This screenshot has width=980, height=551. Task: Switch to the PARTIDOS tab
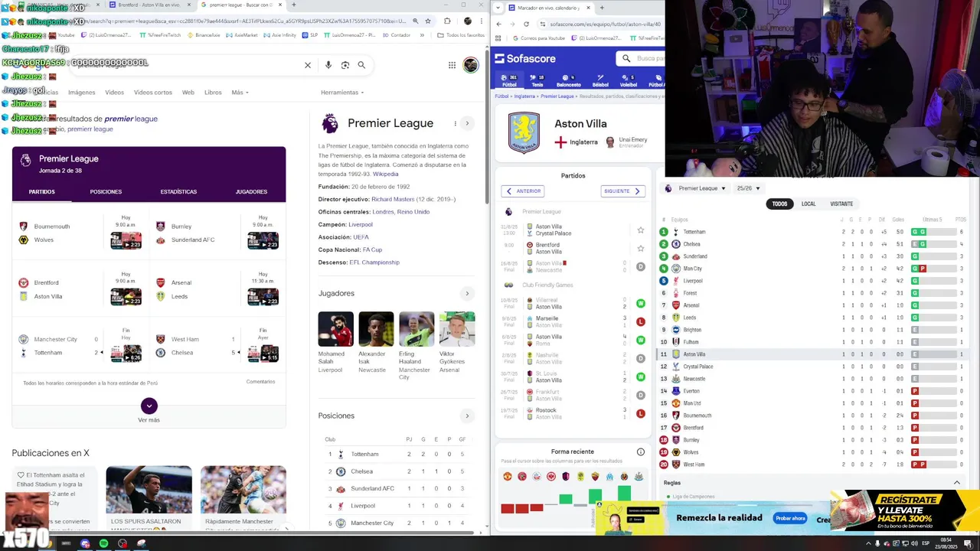pyautogui.click(x=42, y=192)
